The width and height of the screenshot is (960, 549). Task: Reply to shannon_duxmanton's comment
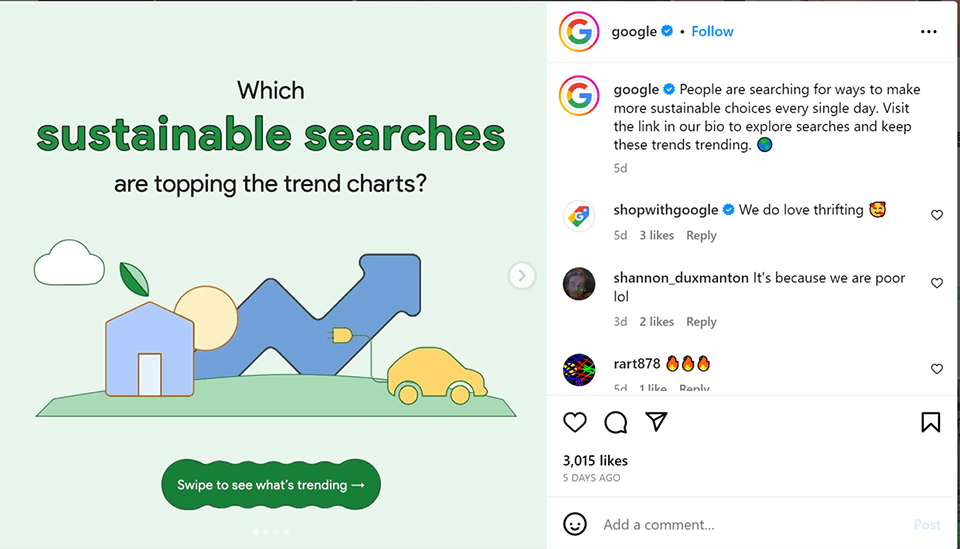point(701,322)
